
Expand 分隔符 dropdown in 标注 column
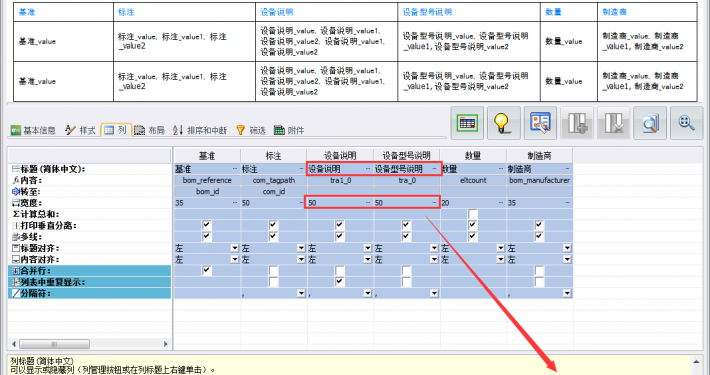point(301,293)
